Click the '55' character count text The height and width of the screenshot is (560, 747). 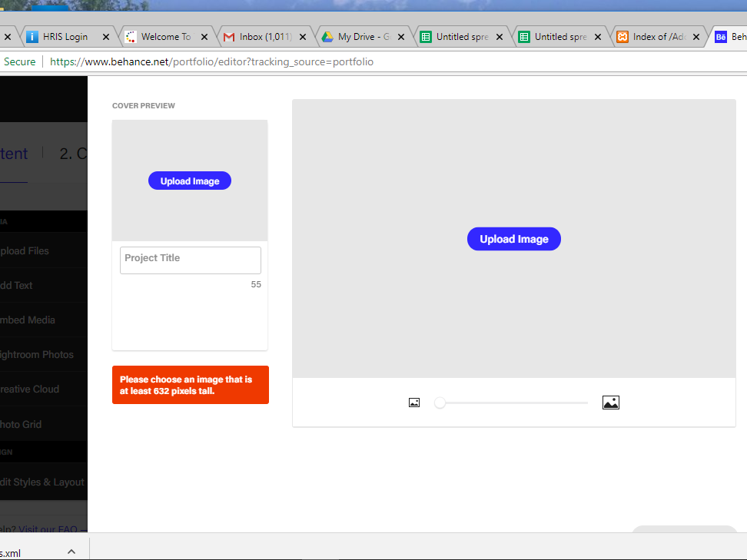click(256, 284)
